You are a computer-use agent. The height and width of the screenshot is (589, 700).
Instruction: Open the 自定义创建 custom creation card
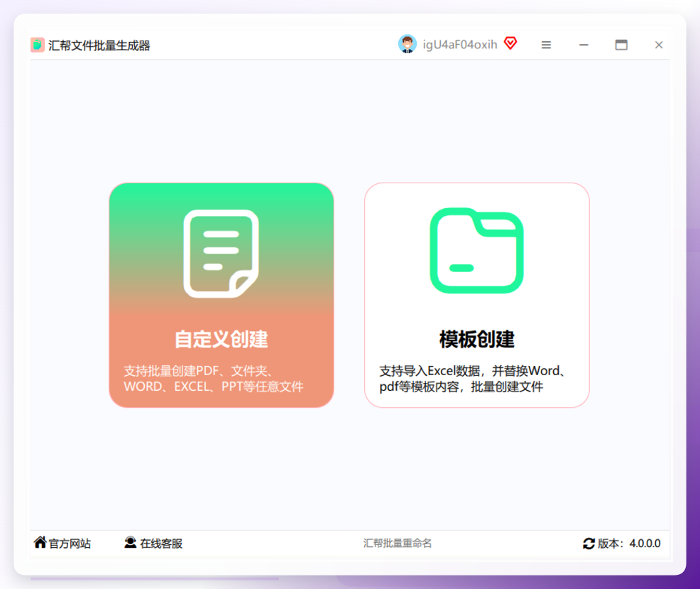point(222,295)
